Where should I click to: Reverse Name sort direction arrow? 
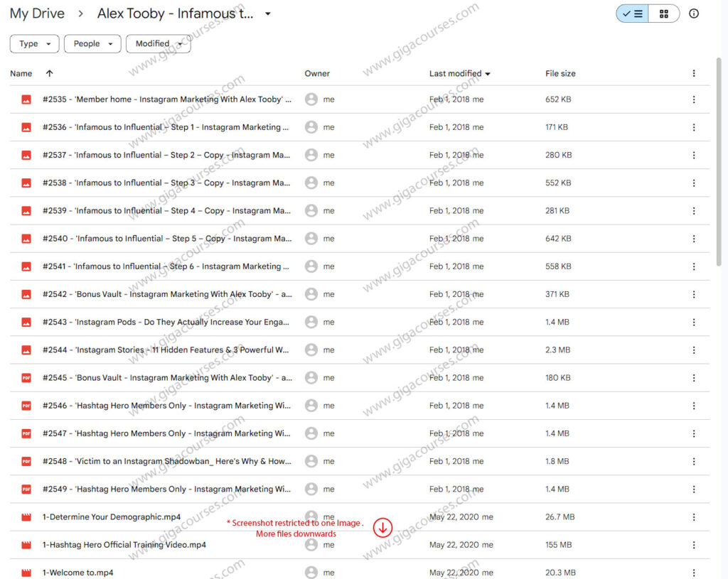point(49,73)
